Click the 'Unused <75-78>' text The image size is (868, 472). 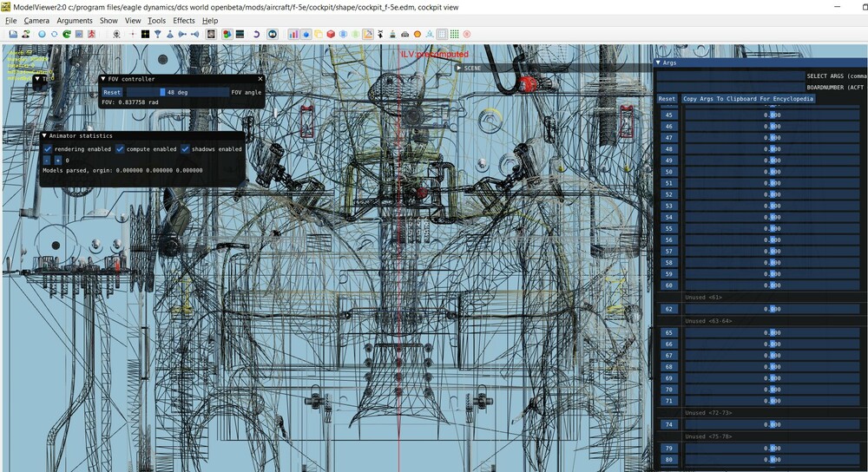point(708,436)
